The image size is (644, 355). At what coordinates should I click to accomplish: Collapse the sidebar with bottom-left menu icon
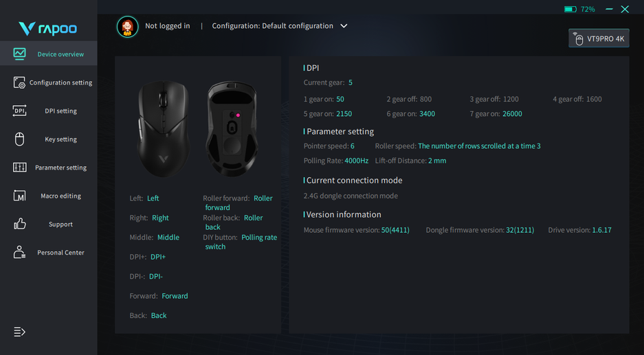click(x=19, y=332)
